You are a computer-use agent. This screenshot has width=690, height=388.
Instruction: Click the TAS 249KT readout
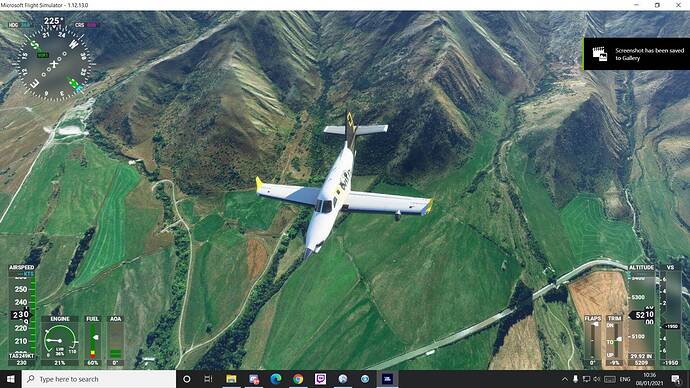click(x=22, y=356)
